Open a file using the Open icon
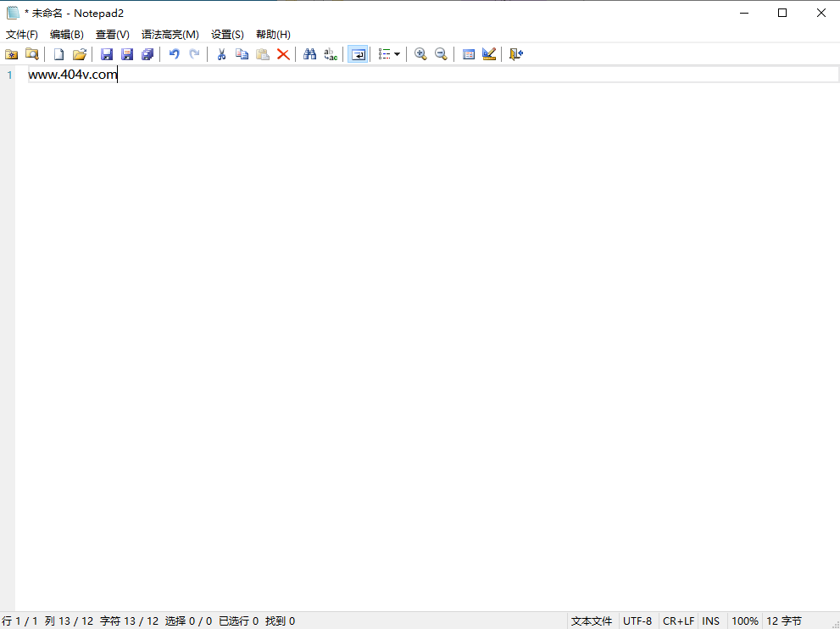The image size is (840, 629). (x=79, y=53)
